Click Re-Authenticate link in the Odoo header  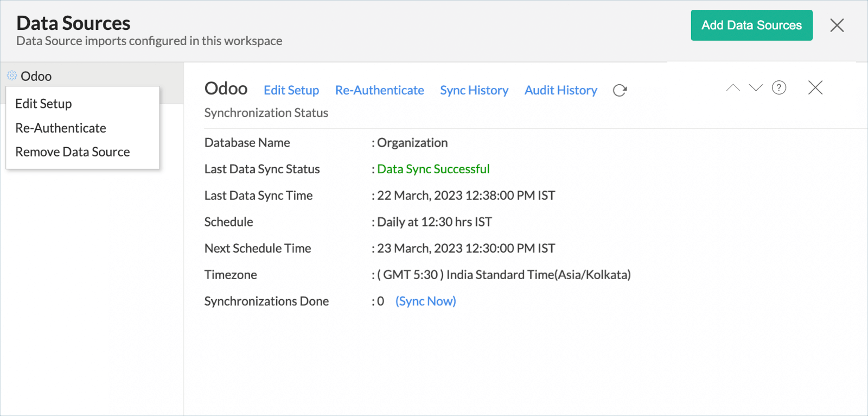pos(379,90)
